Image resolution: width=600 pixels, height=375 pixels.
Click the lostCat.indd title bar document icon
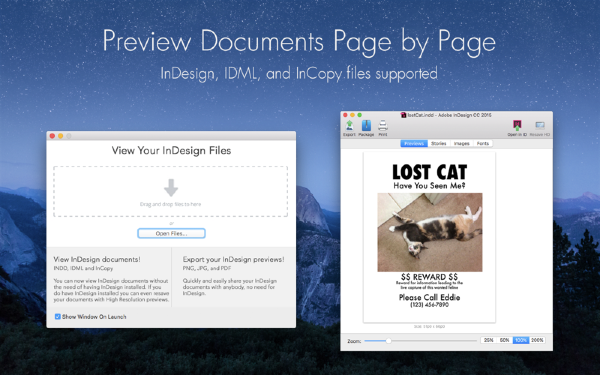[403, 115]
